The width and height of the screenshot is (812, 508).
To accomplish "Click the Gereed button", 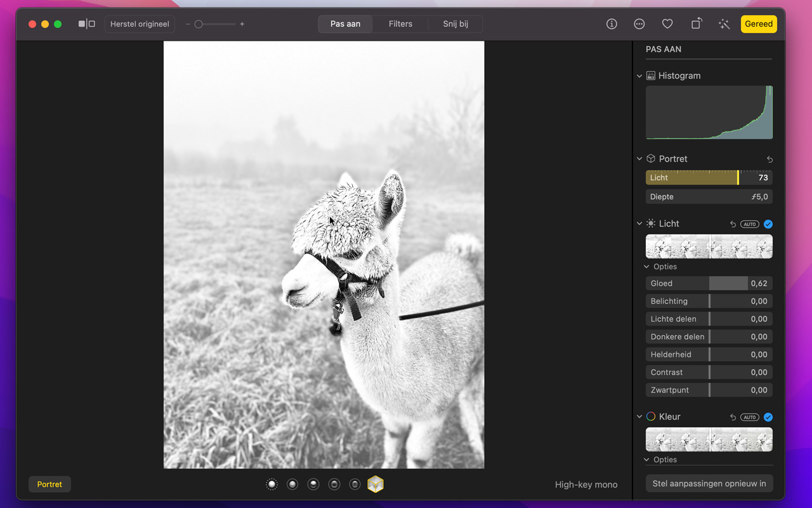I will point(759,24).
